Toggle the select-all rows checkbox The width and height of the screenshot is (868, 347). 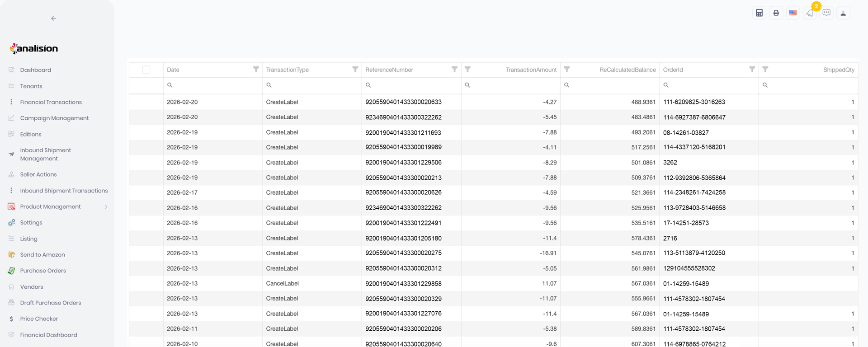[146, 70]
